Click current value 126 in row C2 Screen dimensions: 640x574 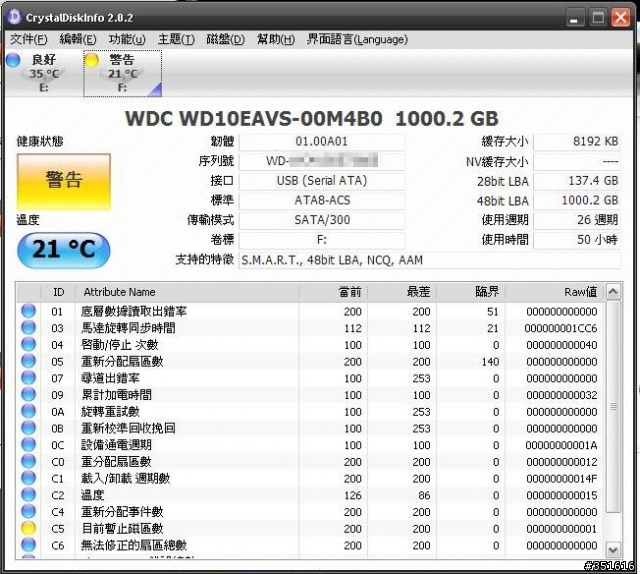click(353, 495)
